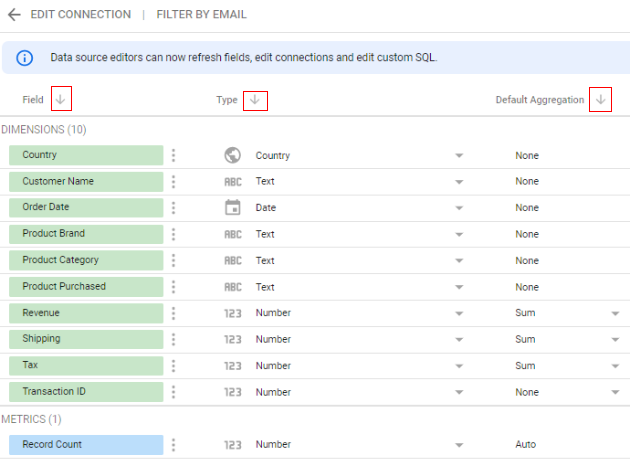Select the Product Brand field chip
Image resolution: width=630 pixels, height=466 pixels.
point(86,234)
